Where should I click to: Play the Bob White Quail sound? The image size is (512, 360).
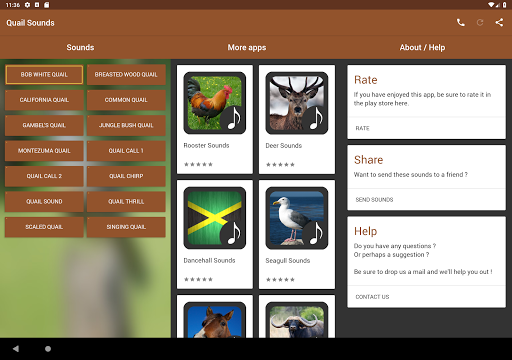pyautogui.click(x=44, y=75)
